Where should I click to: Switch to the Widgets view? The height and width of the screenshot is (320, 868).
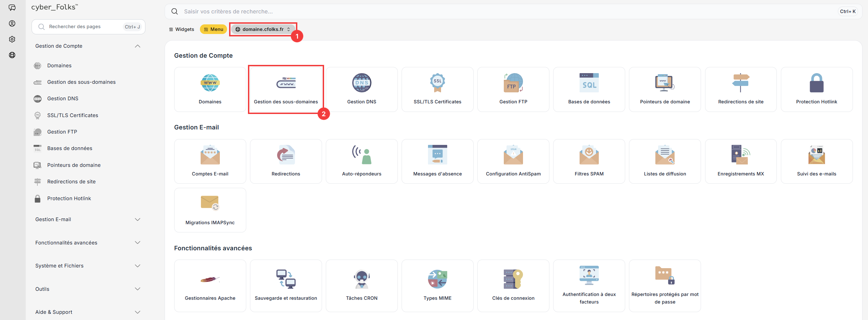coord(181,29)
